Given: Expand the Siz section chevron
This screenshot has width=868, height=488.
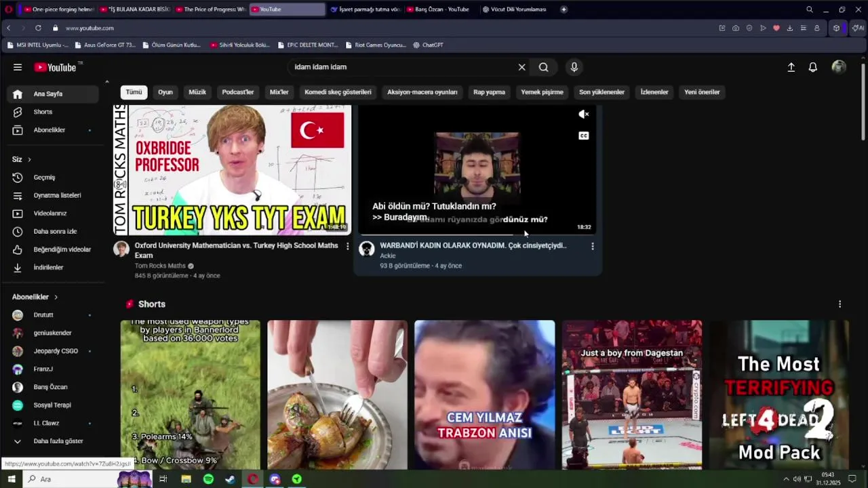Looking at the screenshot, I should (x=29, y=159).
